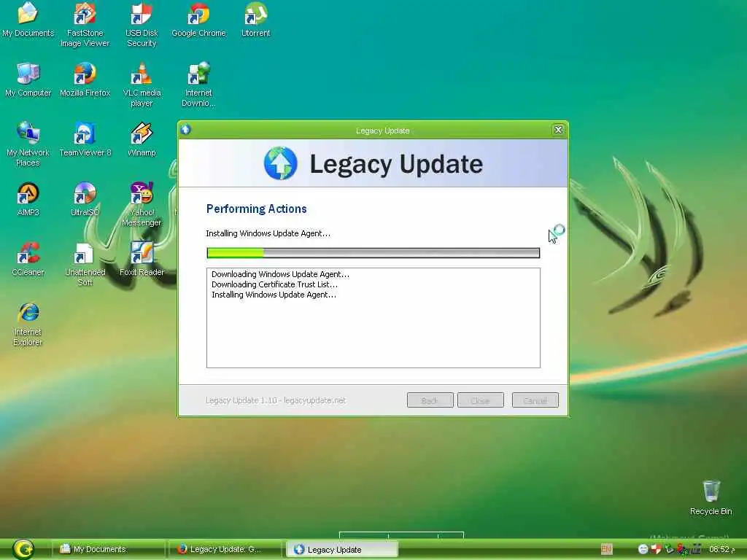Click the Start button orb
The height and width of the screenshot is (560, 747).
pyautogui.click(x=23, y=549)
